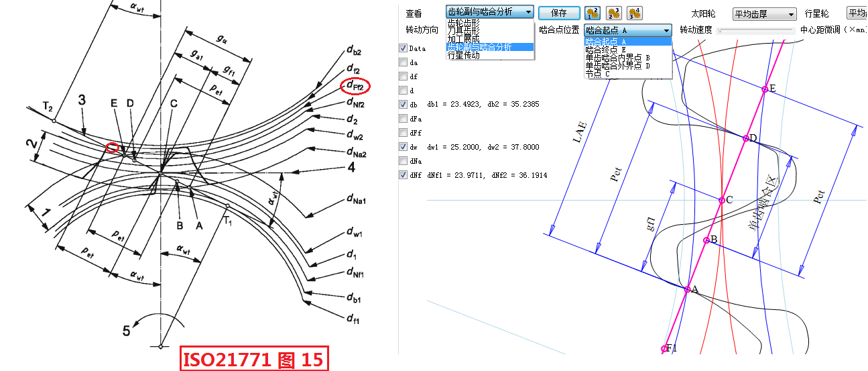The height and width of the screenshot is (371, 868).
Task: Enable the dFf checkbox
Action: pyautogui.click(x=403, y=133)
